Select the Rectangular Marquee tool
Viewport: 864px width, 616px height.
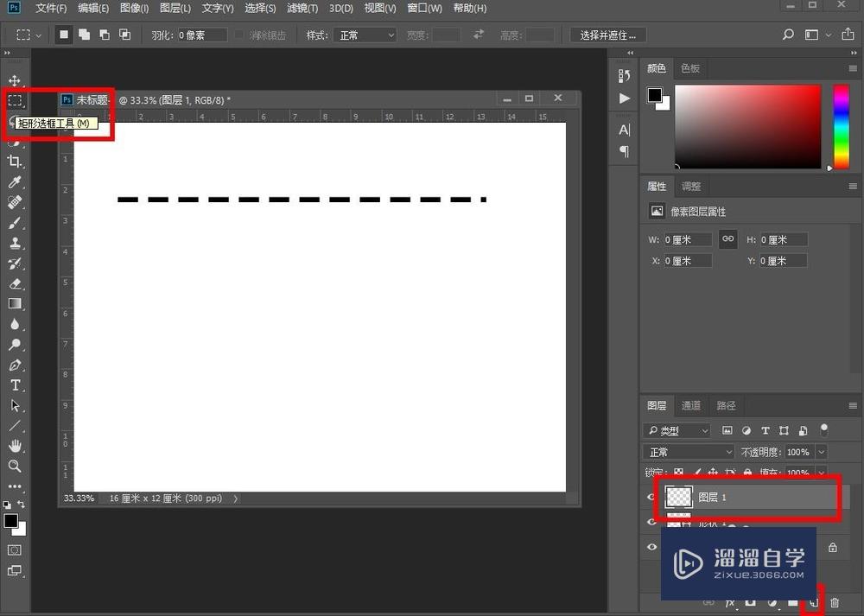(15, 100)
